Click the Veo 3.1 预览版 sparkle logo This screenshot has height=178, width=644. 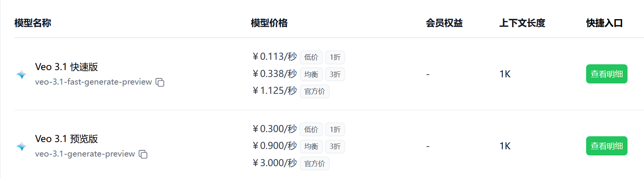(22, 146)
